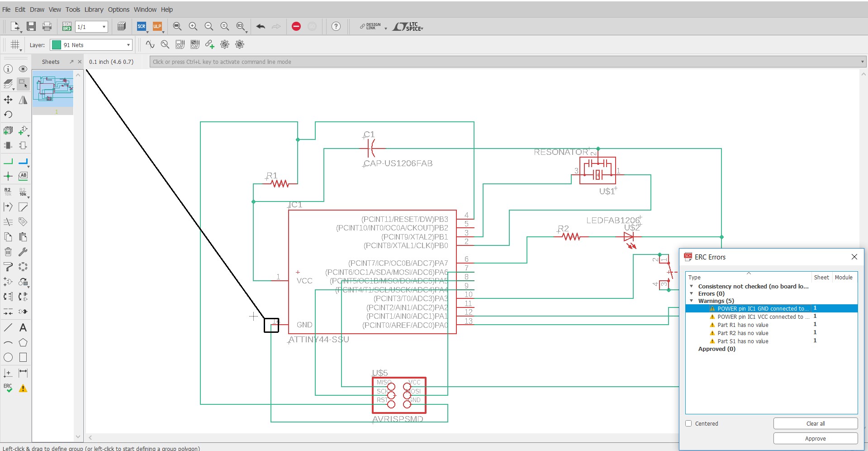Screen dimensions: 868x451
Task: Collapse the Consistency not checked group
Action: coord(692,286)
